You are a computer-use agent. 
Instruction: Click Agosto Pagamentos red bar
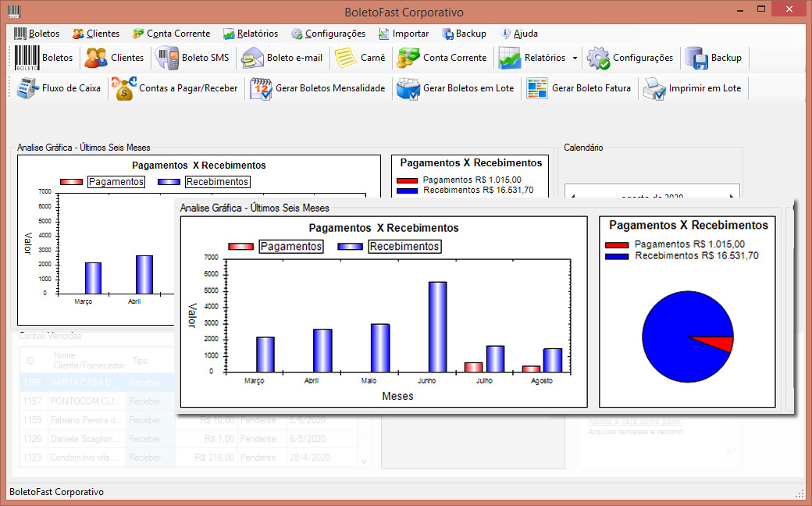[x=532, y=369]
